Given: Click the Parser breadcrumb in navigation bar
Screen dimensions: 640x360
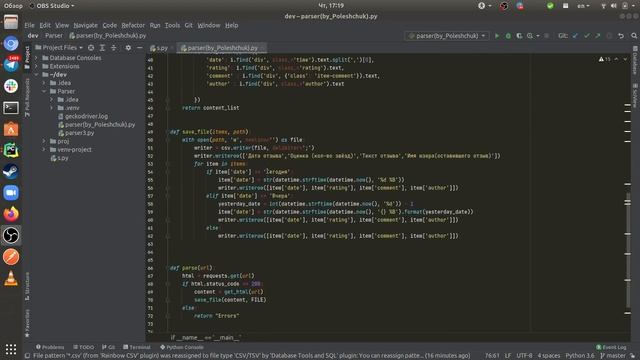Looking at the screenshot, I should 54,36.
